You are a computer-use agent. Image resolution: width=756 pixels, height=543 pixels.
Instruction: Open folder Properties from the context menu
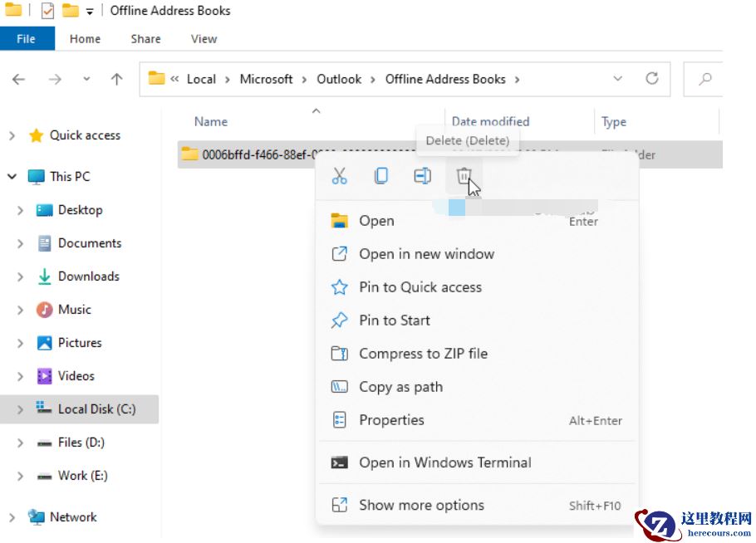pyautogui.click(x=391, y=420)
